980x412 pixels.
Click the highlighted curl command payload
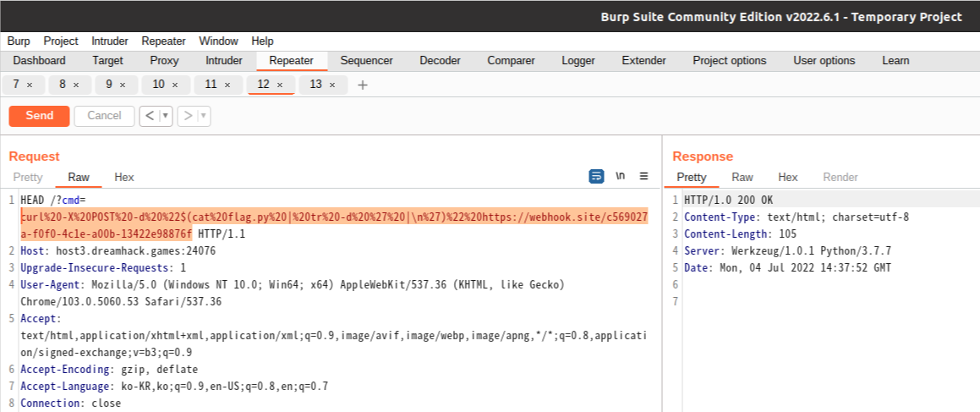[334, 226]
